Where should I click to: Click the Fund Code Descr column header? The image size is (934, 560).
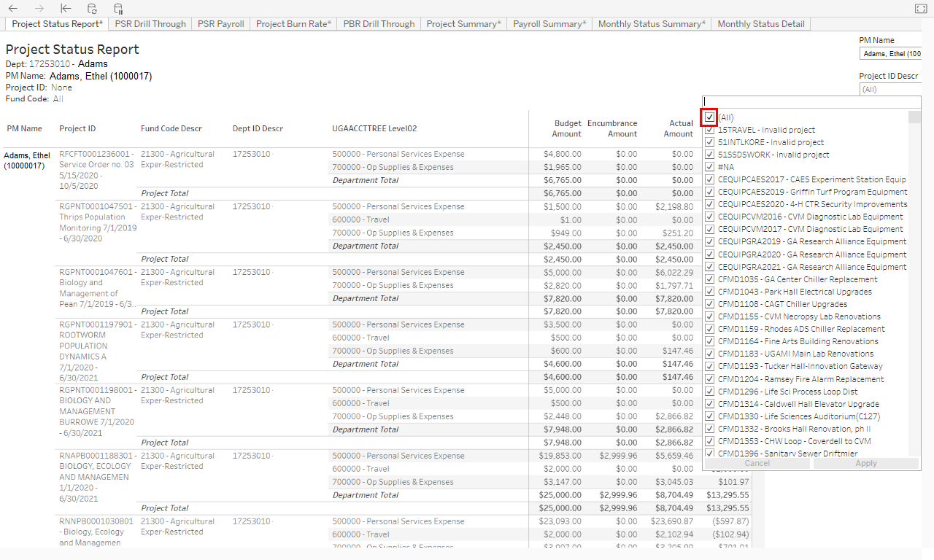click(171, 129)
